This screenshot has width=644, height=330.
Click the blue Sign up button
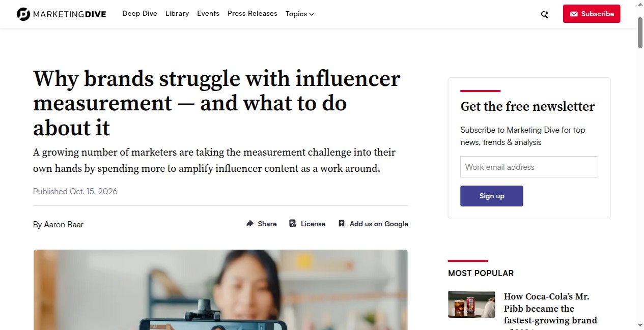pyautogui.click(x=492, y=196)
